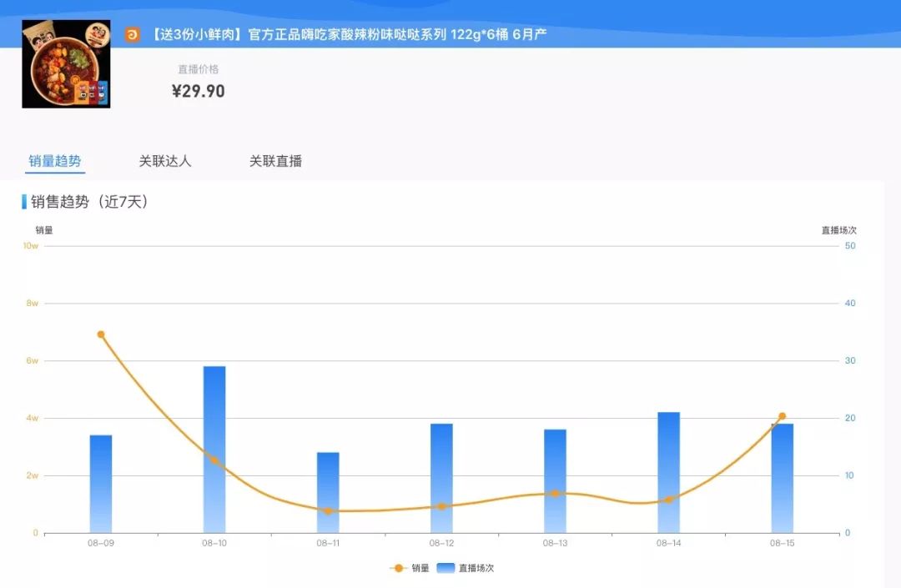Click the product thumbnail image
This screenshot has height=588, width=901.
(x=65, y=64)
